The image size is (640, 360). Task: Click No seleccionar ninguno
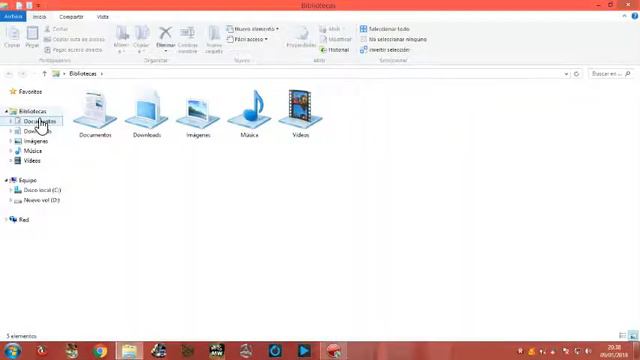393,39
